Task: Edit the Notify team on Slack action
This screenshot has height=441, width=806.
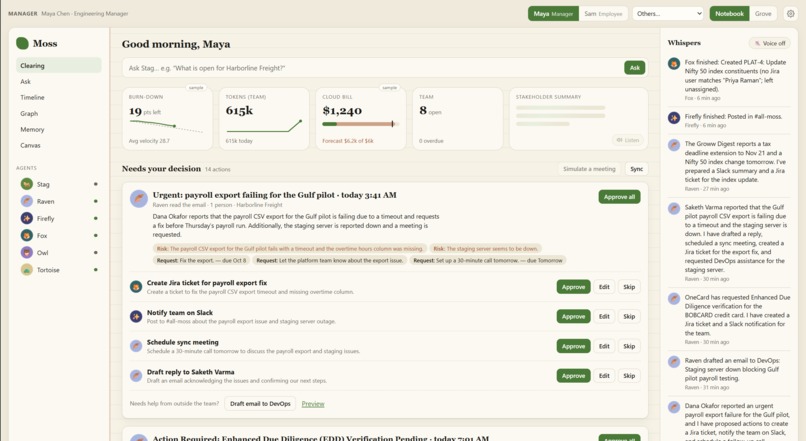Action: pos(604,317)
